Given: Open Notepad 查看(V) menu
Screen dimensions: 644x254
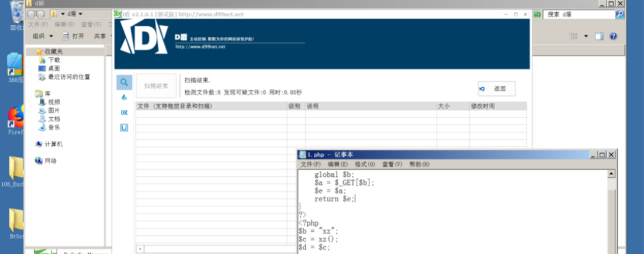Looking at the screenshot, I should tap(392, 164).
